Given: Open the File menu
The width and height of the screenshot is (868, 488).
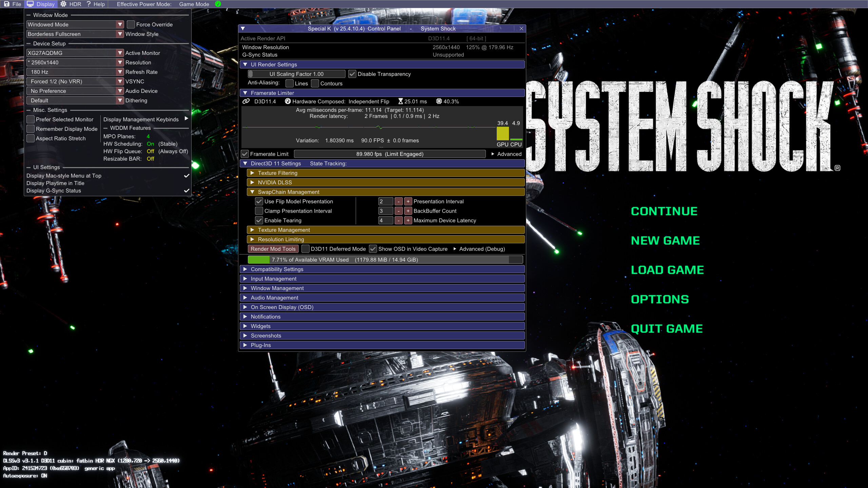Looking at the screenshot, I should [13, 4].
